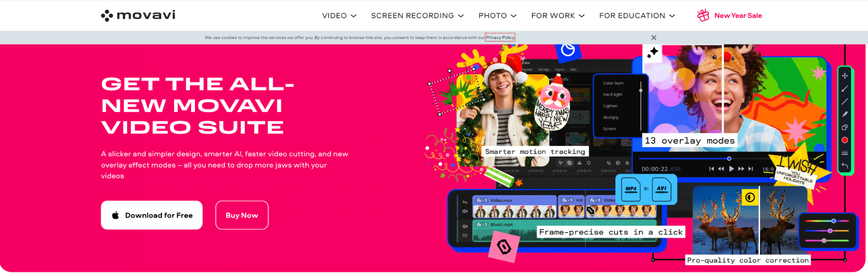Viewport: 868px width, 276px height.
Task: Click the sparkle AI icon above the preview
Action: tap(652, 53)
